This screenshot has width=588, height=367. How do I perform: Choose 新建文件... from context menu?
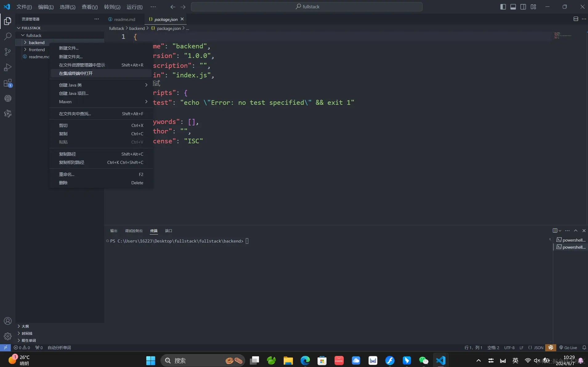[x=101, y=48]
